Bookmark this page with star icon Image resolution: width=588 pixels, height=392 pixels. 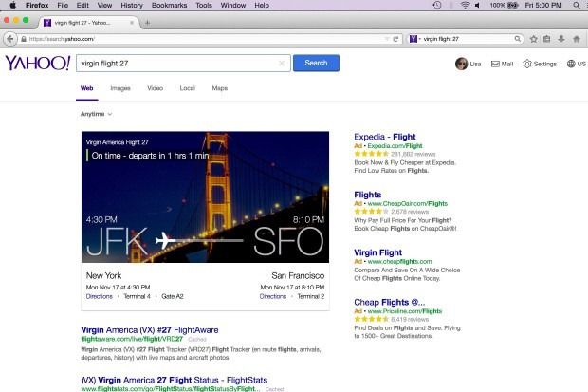pyautogui.click(x=534, y=39)
